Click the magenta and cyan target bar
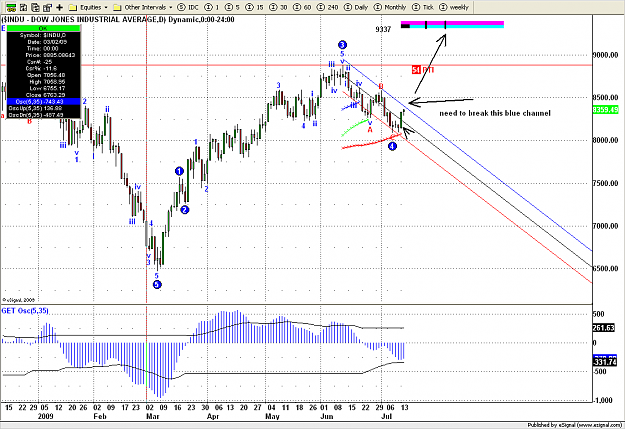Image resolution: width=625 pixels, height=429 pixels. point(452,25)
